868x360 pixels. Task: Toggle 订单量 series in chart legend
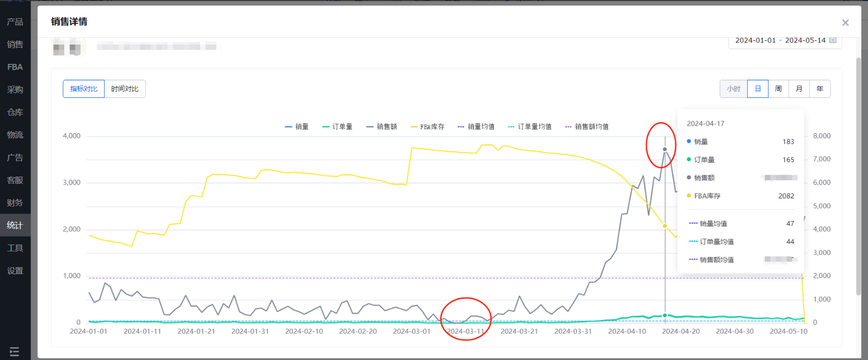pyautogui.click(x=337, y=126)
